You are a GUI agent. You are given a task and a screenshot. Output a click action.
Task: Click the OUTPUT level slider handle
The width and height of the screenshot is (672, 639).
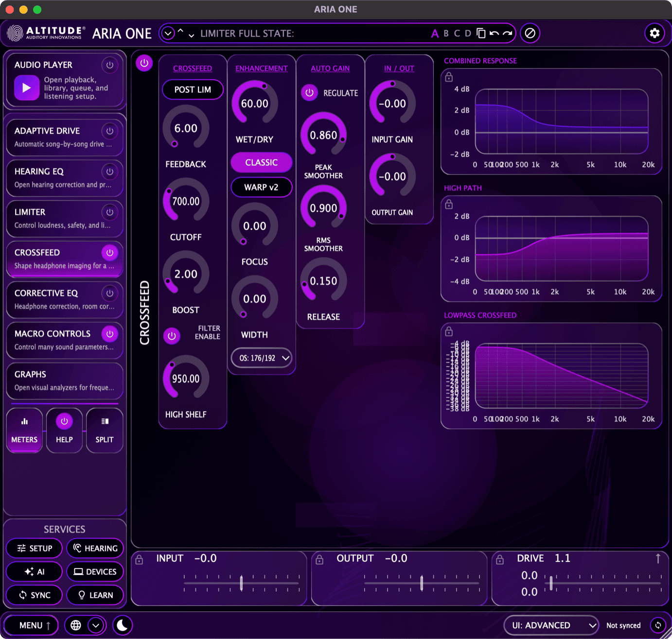[x=422, y=583]
